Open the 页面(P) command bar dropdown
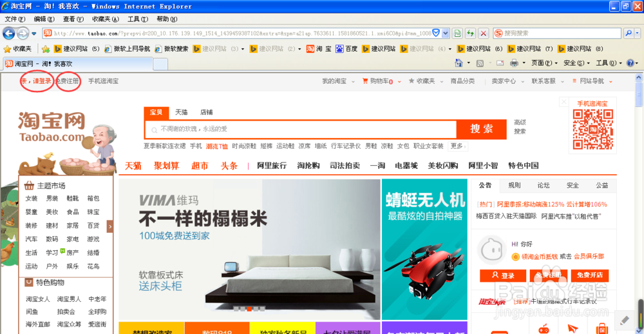 544,63
